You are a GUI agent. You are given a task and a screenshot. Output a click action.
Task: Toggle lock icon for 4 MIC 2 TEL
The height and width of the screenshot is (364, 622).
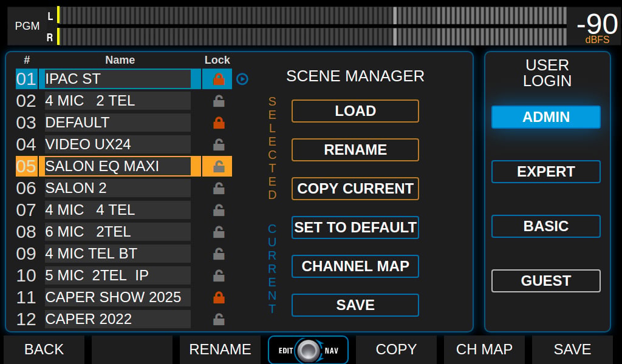(x=219, y=101)
